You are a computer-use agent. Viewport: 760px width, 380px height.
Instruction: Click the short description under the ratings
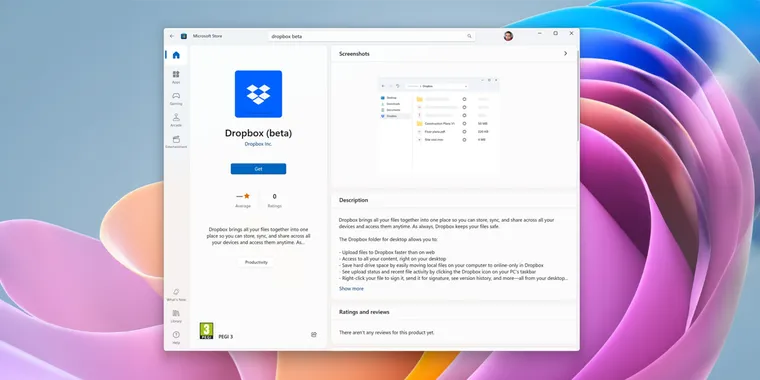(258, 236)
